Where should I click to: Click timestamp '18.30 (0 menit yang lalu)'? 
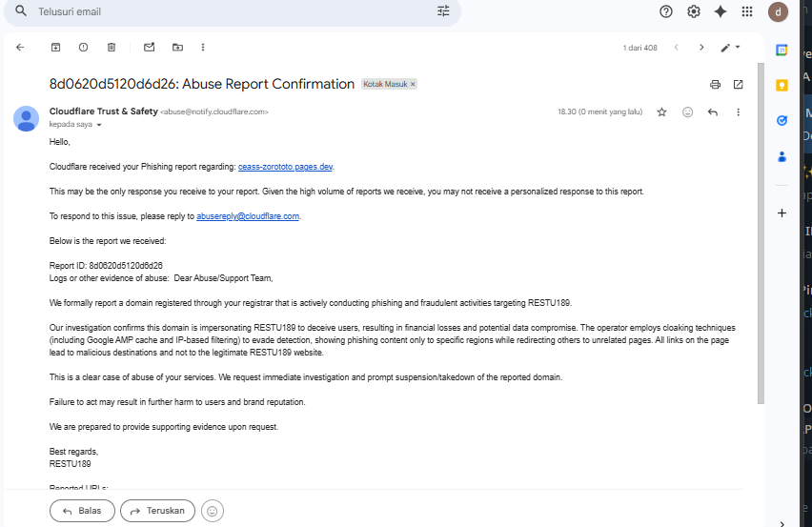(599, 111)
